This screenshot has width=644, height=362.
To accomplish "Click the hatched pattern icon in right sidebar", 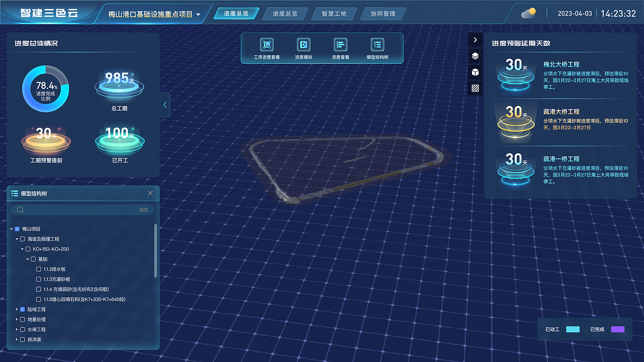I will coord(475,88).
